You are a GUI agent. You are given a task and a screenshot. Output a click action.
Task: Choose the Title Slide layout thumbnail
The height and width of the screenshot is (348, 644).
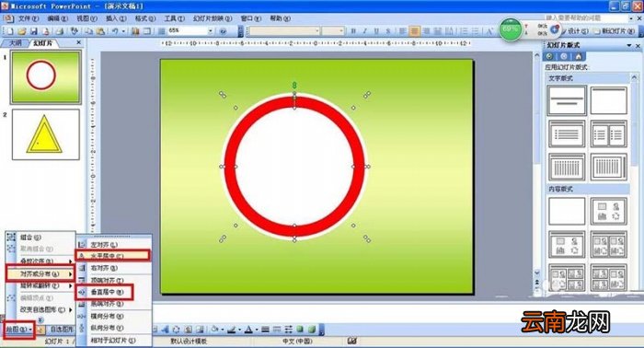[567, 100]
